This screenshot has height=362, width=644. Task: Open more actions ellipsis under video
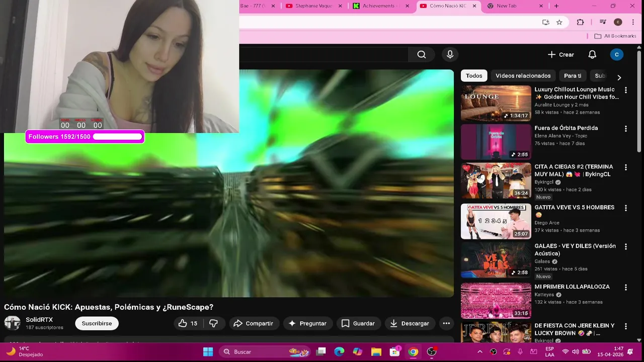pyautogui.click(x=446, y=323)
